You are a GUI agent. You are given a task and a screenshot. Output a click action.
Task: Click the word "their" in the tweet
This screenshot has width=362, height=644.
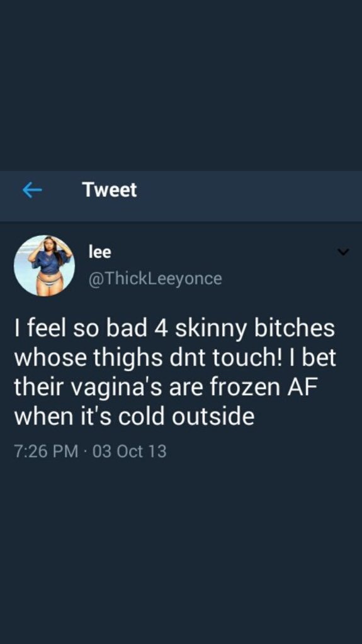(34, 387)
